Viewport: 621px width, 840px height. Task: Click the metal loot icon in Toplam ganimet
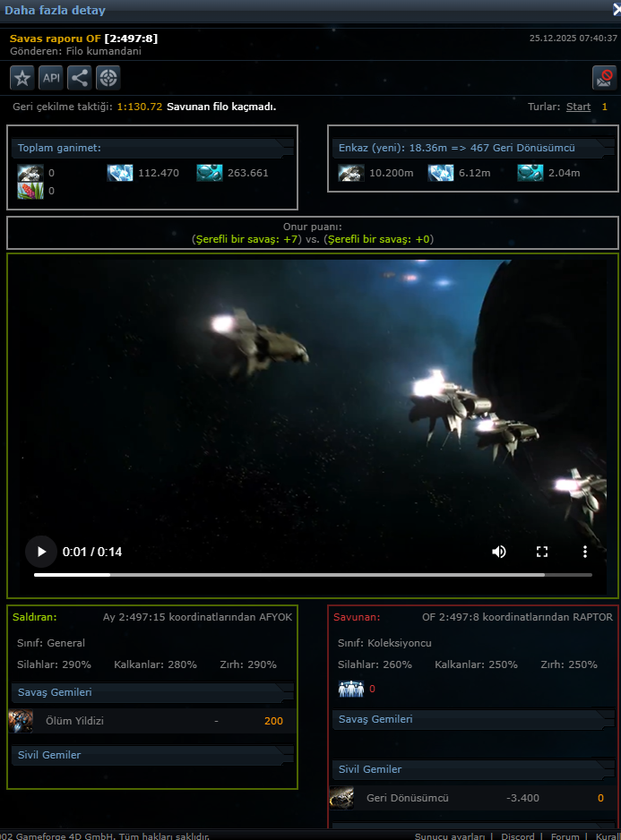tap(30, 173)
